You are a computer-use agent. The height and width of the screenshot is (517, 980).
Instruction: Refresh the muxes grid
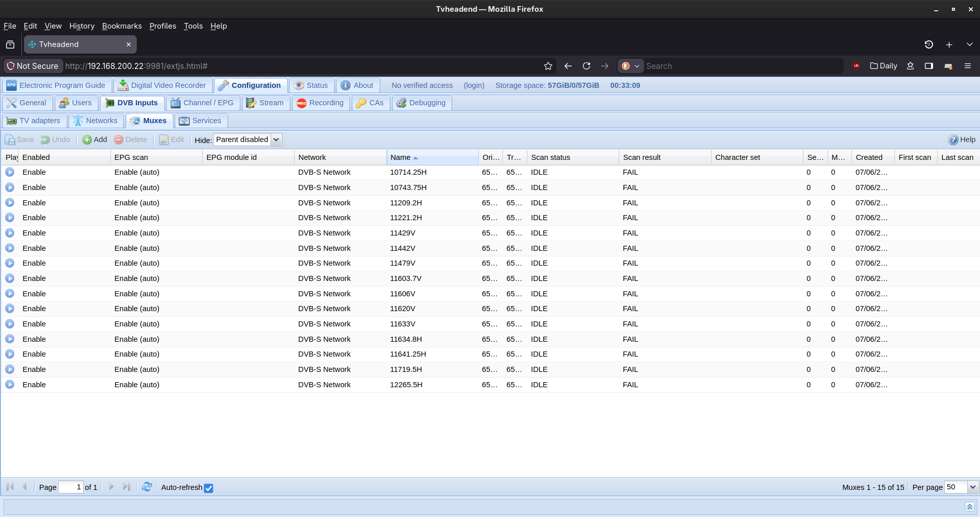[147, 487]
